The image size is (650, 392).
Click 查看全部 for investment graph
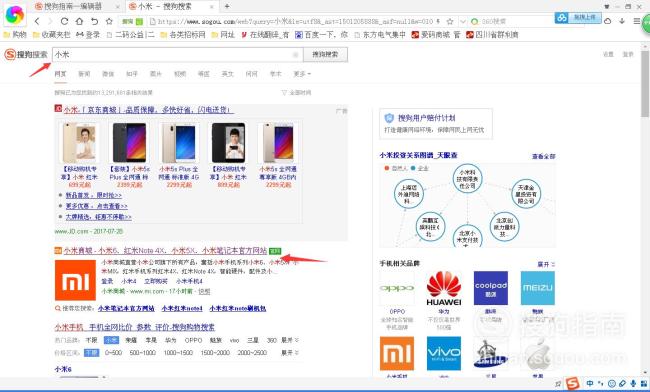[x=543, y=156]
